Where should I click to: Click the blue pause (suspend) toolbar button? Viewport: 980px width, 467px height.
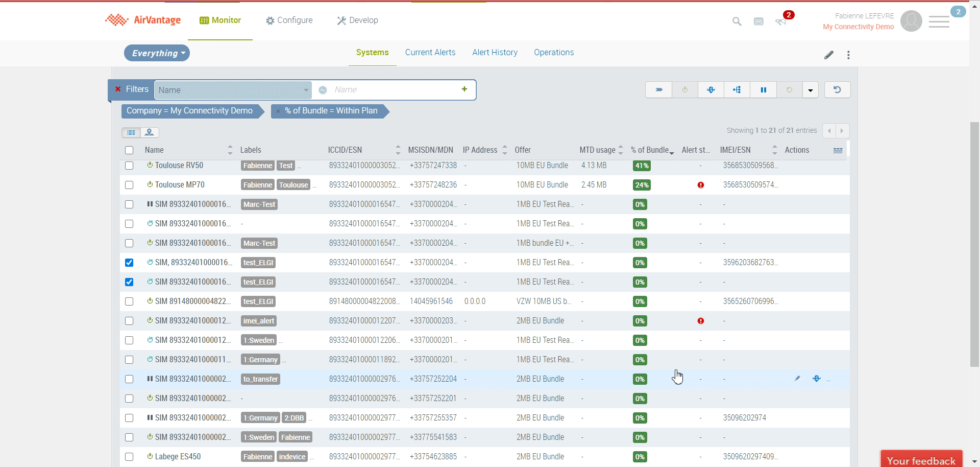coord(763,90)
